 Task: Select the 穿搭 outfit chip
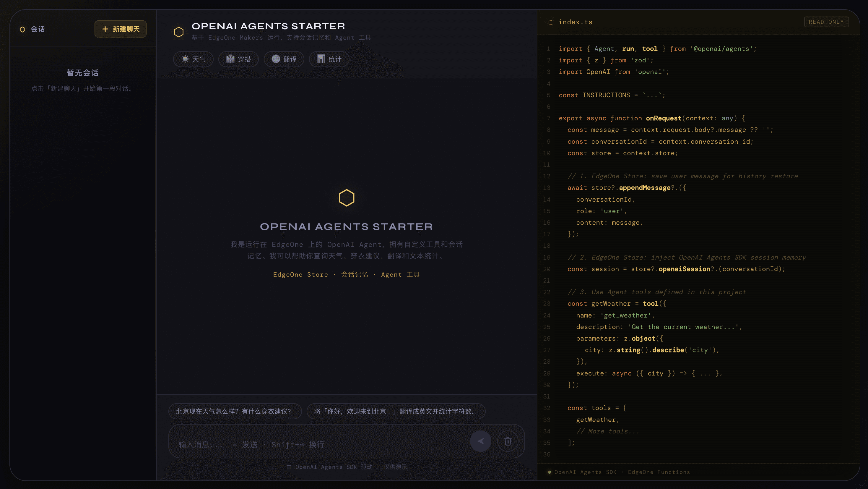click(x=238, y=59)
